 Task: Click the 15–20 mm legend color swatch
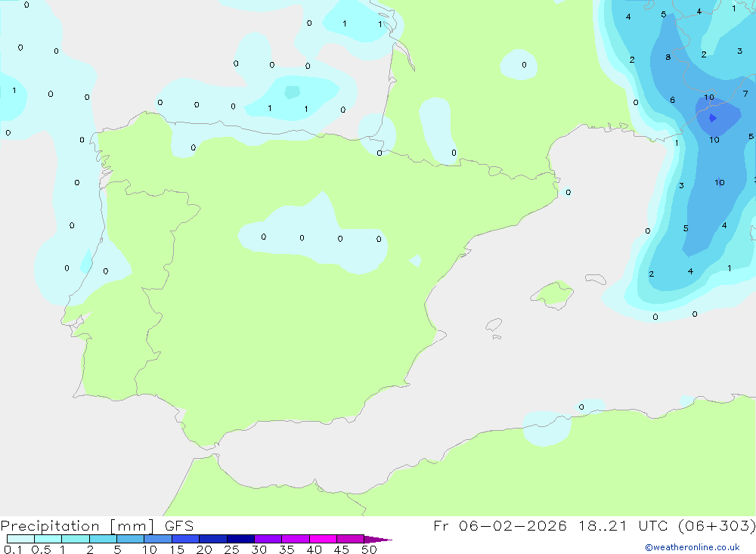(186, 539)
